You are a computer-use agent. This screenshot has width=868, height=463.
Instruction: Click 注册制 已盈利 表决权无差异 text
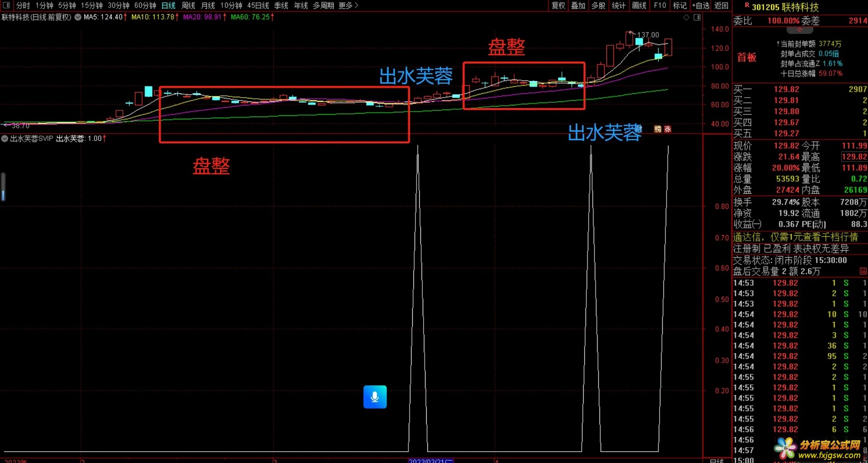(791, 249)
